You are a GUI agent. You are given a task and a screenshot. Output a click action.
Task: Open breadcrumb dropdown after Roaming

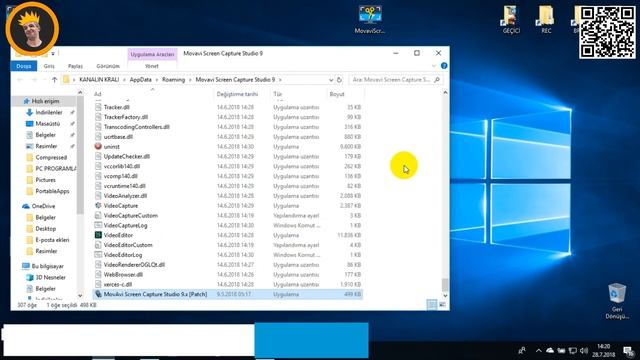click(x=190, y=80)
